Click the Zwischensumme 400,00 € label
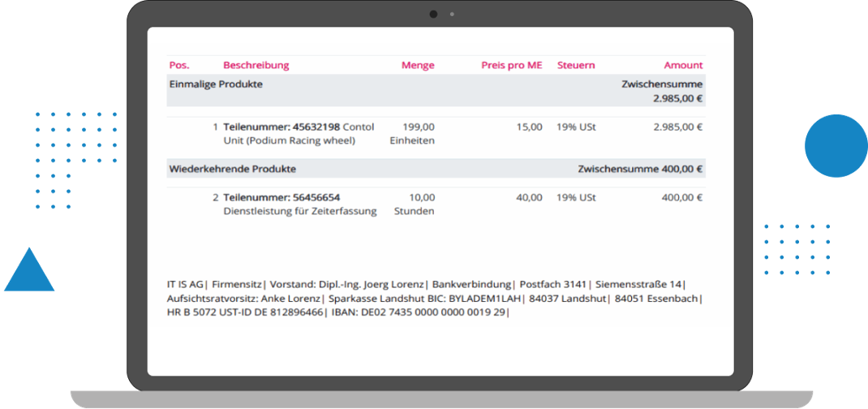 coord(640,169)
